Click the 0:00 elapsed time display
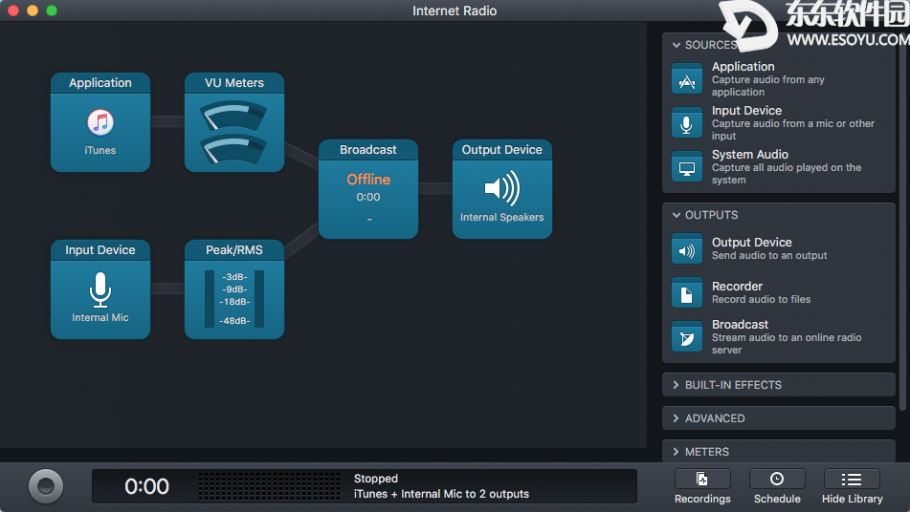910x512 pixels. tap(147, 486)
